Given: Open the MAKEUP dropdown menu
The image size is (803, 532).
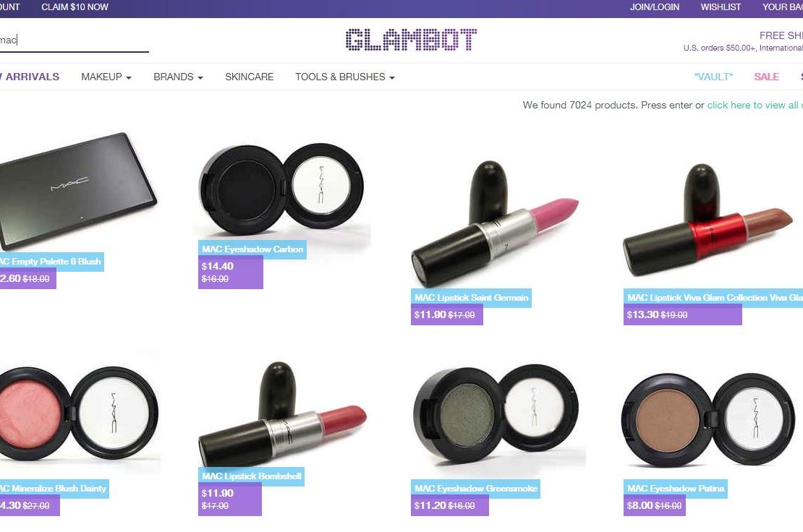Looking at the screenshot, I should (x=106, y=77).
